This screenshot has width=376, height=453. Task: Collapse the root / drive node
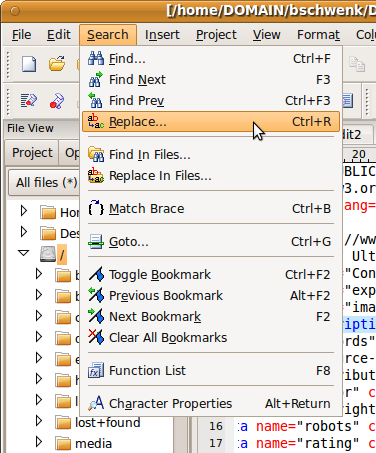point(24,253)
